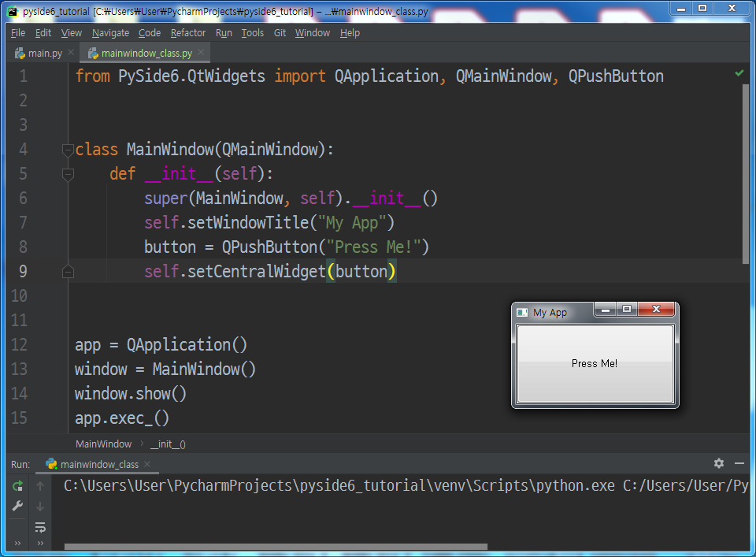The image size is (756, 557).
Task: Place cursor on app.exec_() line
Action: click(x=122, y=418)
